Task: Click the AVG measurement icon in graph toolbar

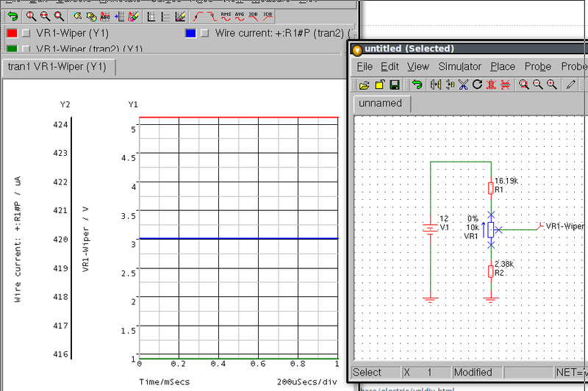Action: pos(239,15)
